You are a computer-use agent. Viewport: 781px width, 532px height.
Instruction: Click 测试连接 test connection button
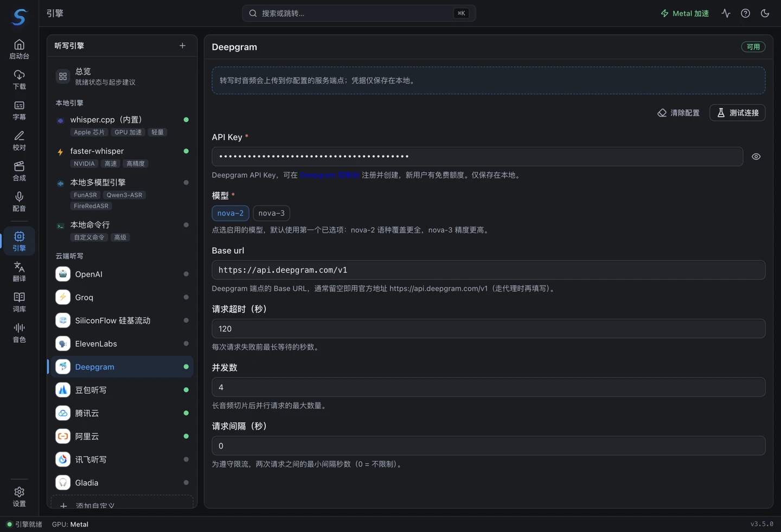tap(738, 113)
